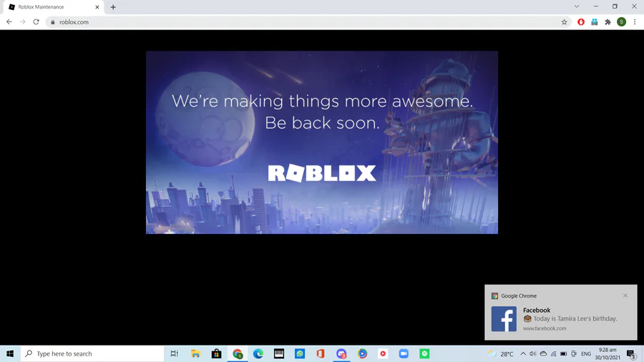Click the Meet Now tray icon
Screen dimensions: 644x362
[574, 353]
